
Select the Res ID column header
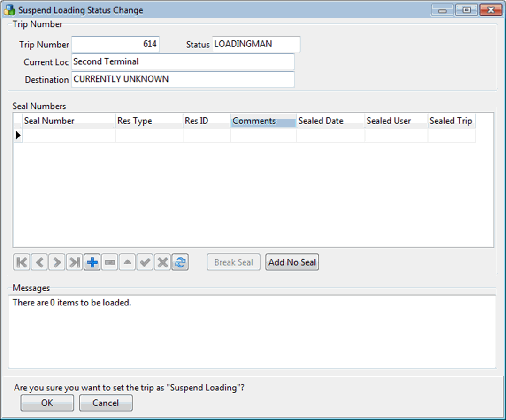click(x=207, y=121)
